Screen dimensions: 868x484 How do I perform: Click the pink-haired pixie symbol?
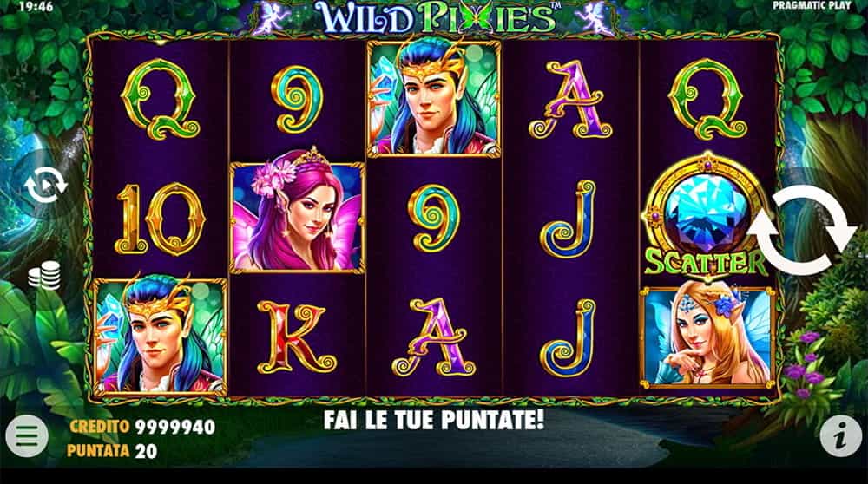point(297,218)
